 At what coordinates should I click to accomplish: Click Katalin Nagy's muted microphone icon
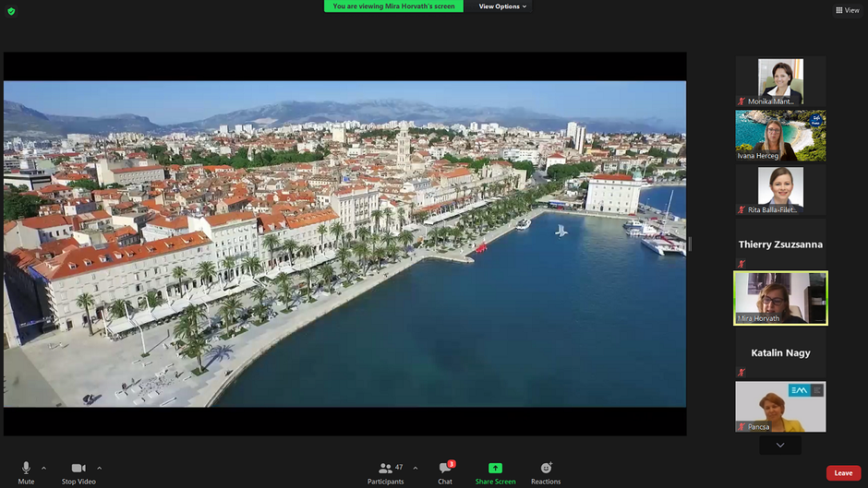(x=741, y=372)
